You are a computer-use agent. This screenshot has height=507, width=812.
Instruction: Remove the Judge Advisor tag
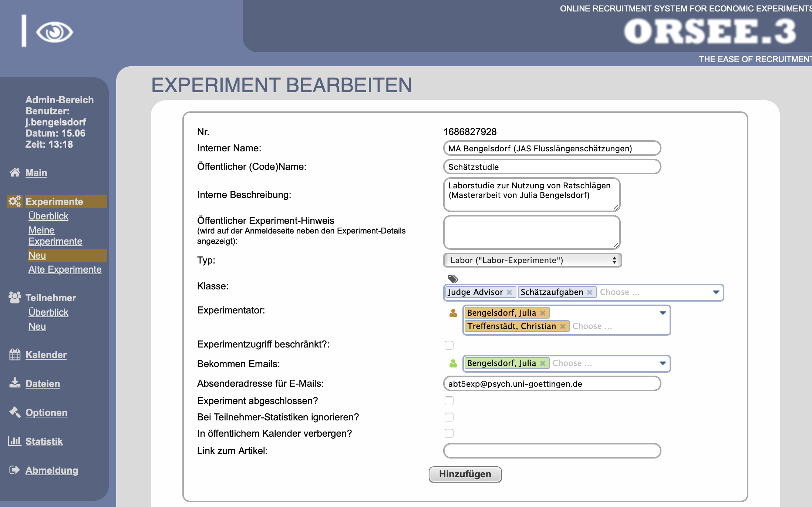pyautogui.click(x=509, y=292)
